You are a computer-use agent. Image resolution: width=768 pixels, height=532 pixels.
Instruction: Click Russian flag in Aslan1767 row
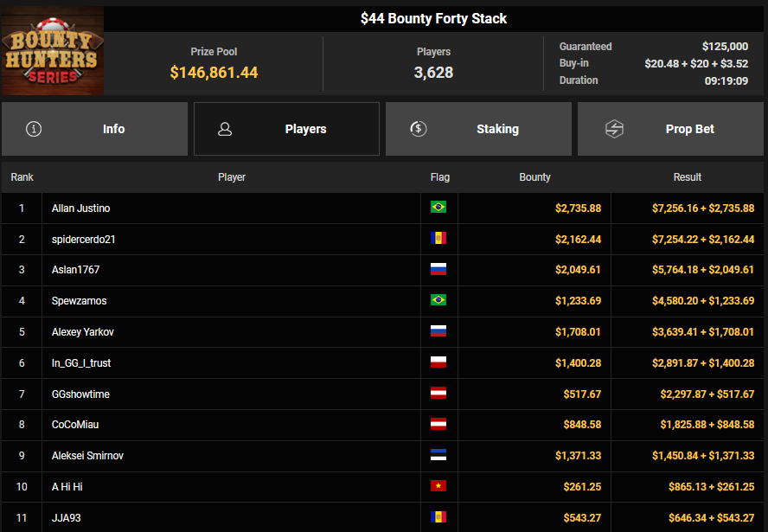click(x=438, y=270)
